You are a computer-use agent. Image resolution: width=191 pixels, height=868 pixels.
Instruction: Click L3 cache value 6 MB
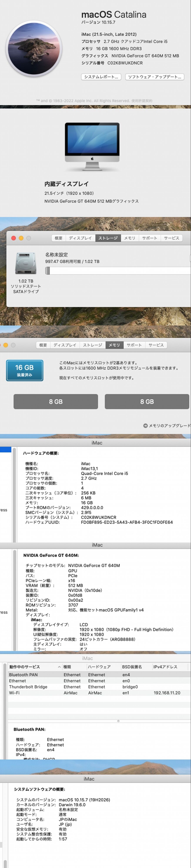click(x=86, y=498)
